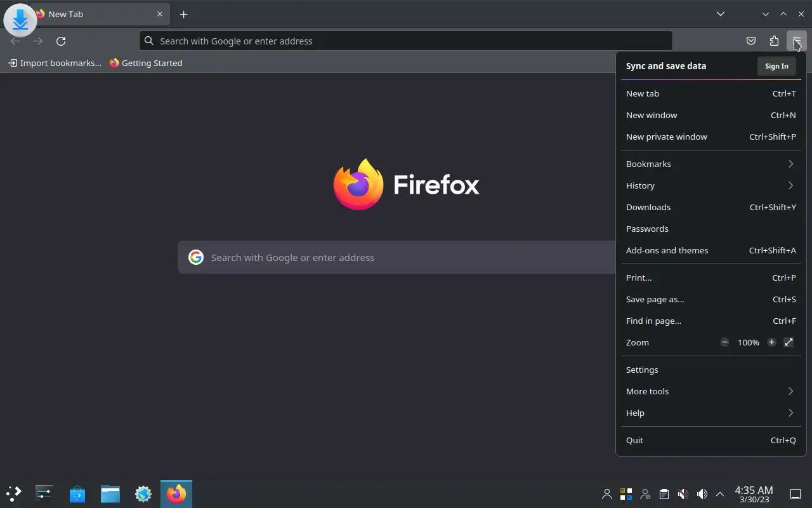Expand hidden system tray icons arrow
Viewport: 812px width, 508px height.
(x=720, y=494)
